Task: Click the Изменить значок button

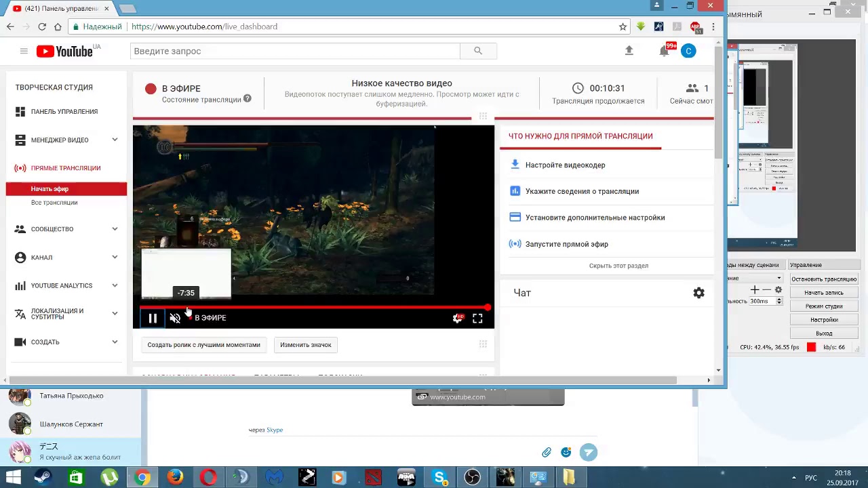Action: coord(306,345)
